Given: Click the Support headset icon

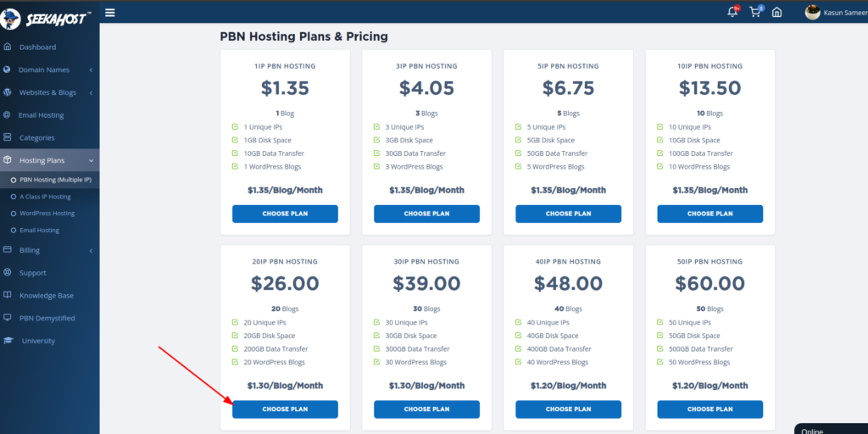Looking at the screenshot, I should [8, 273].
